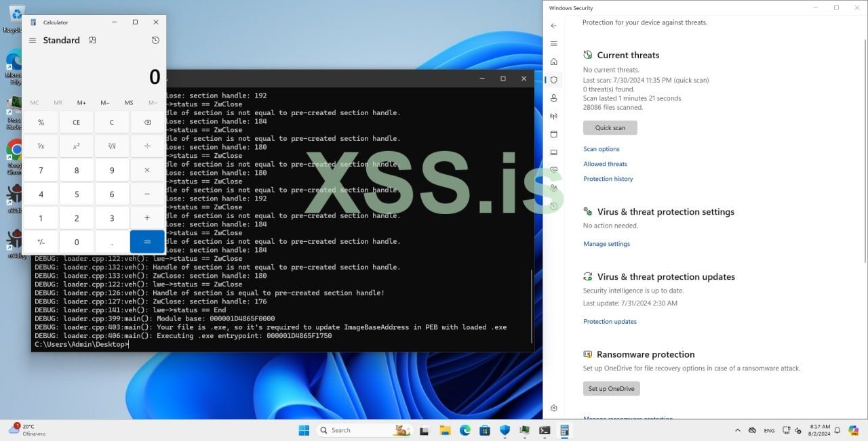Open Windows Security sidebar hamburger menu
This screenshot has width=868, height=441.
click(x=553, y=43)
